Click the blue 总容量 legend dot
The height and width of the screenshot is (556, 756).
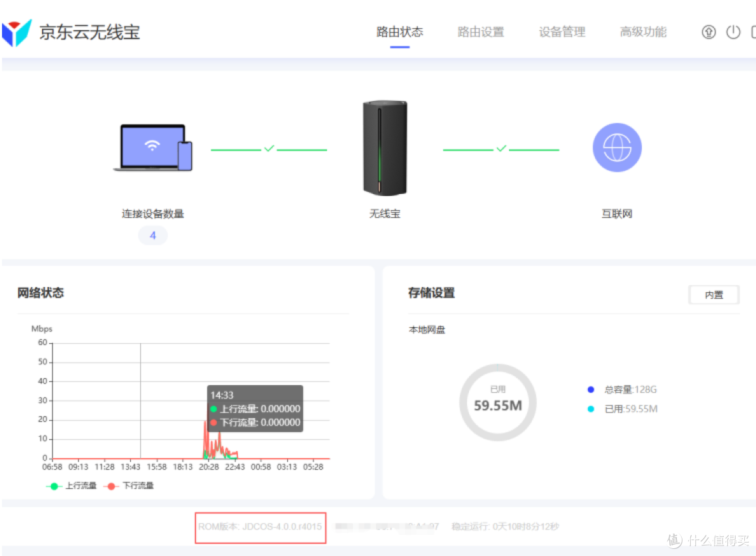click(591, 389)
